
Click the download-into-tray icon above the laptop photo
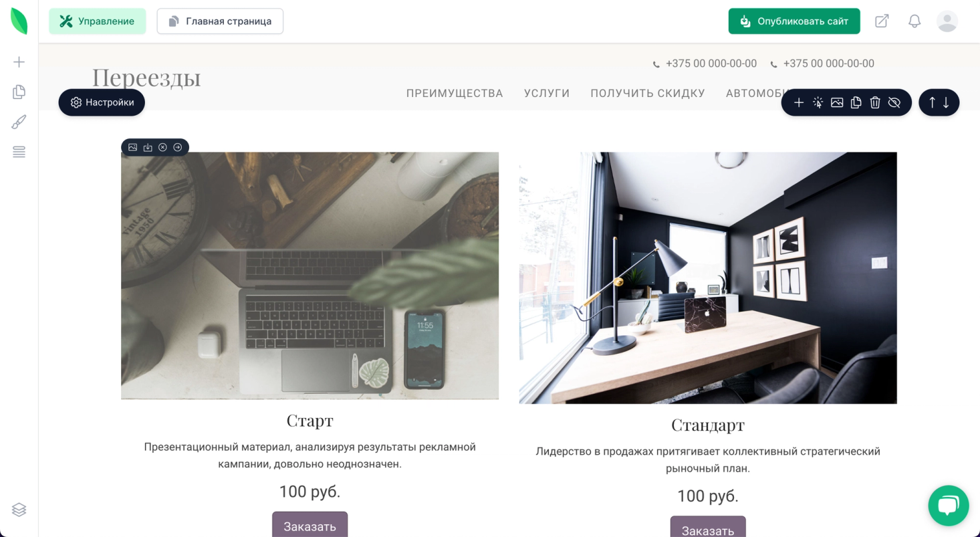click(148, 147)
